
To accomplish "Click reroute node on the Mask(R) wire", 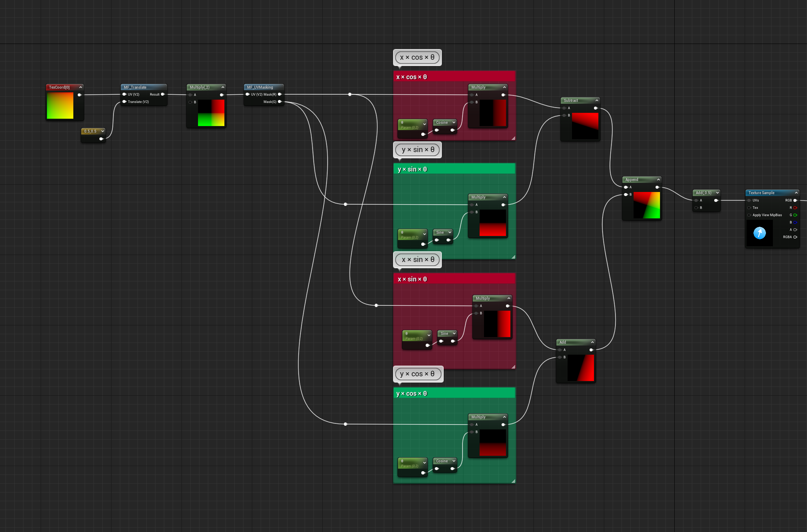I will tap(350, 95).
